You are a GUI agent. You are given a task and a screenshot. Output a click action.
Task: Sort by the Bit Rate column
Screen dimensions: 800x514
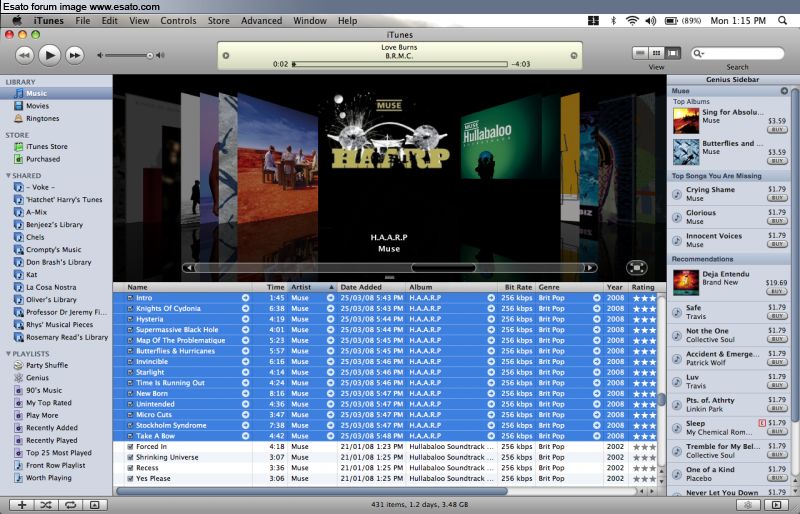(x=517, y=287)
